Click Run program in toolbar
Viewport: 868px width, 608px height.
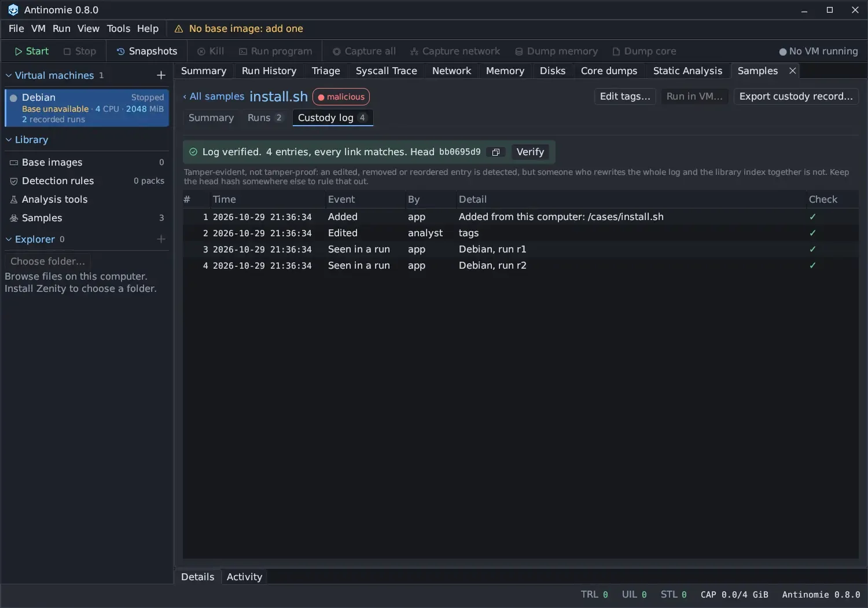point(275,51)
